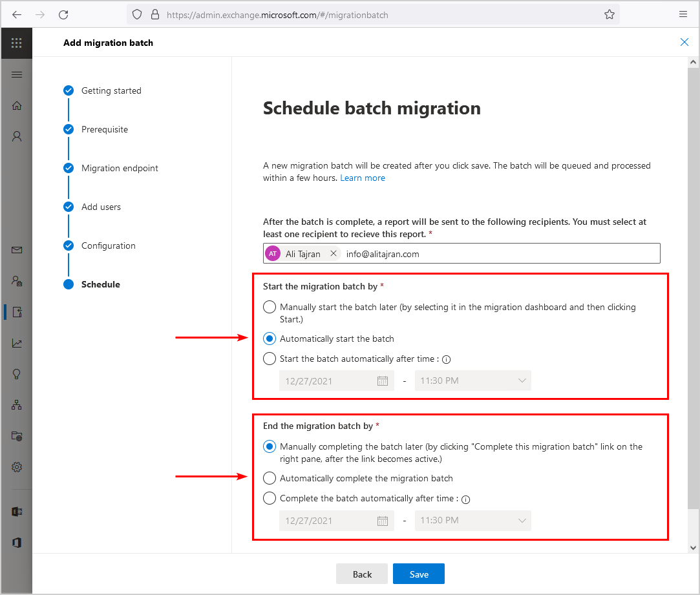Viewport: 700px width, 595px height.
Task: Open the start date calendar picker
Action: click(383, 381)
